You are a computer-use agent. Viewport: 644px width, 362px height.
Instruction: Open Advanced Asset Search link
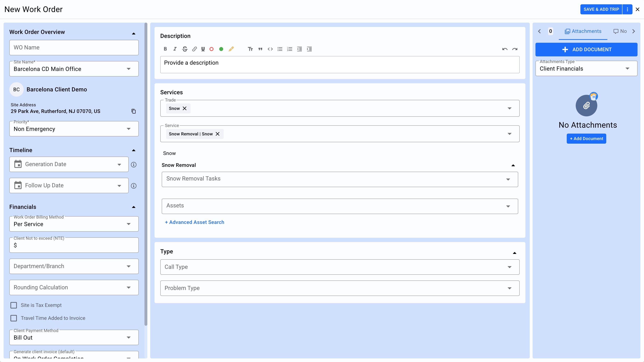(x=194, y=222)
